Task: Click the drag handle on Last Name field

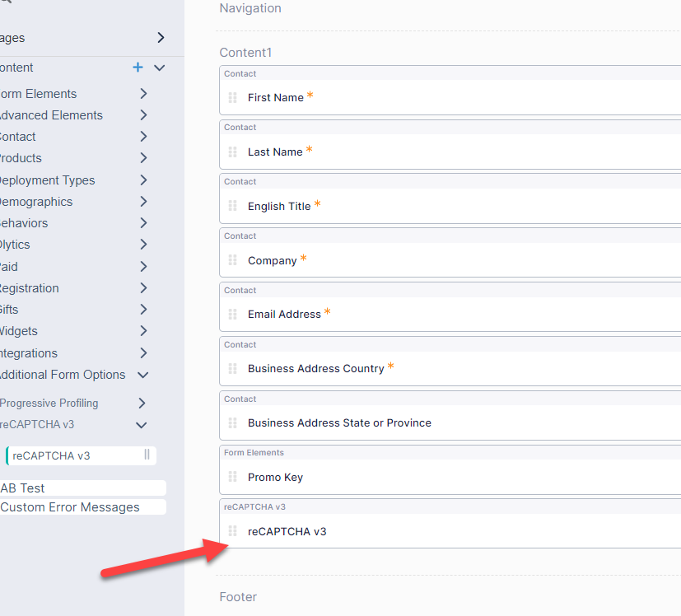Action: (232, 152)
